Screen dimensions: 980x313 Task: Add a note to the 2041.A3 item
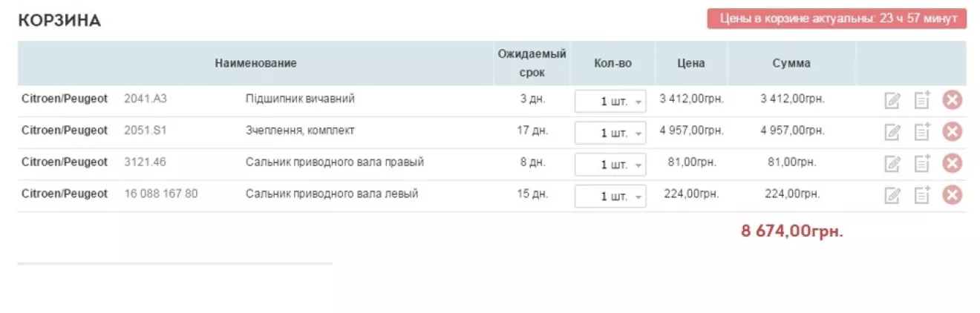(x=922, y=100)
